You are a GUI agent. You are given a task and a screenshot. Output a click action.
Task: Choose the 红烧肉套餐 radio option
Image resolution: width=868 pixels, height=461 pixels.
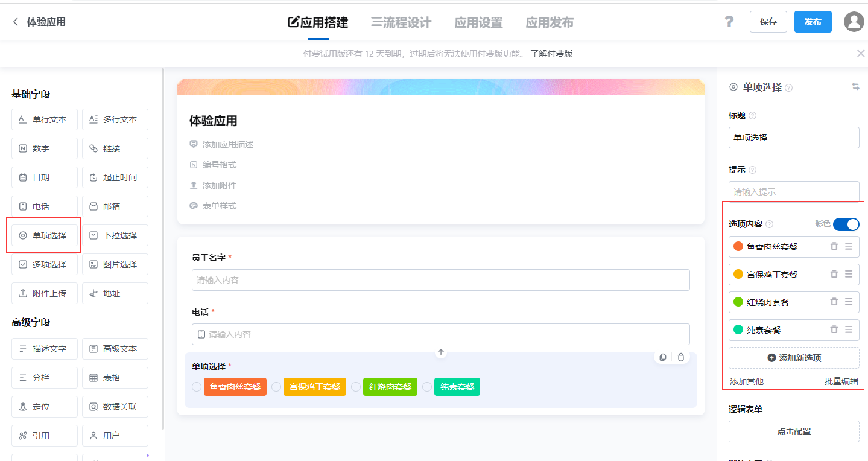coord(355,386)
